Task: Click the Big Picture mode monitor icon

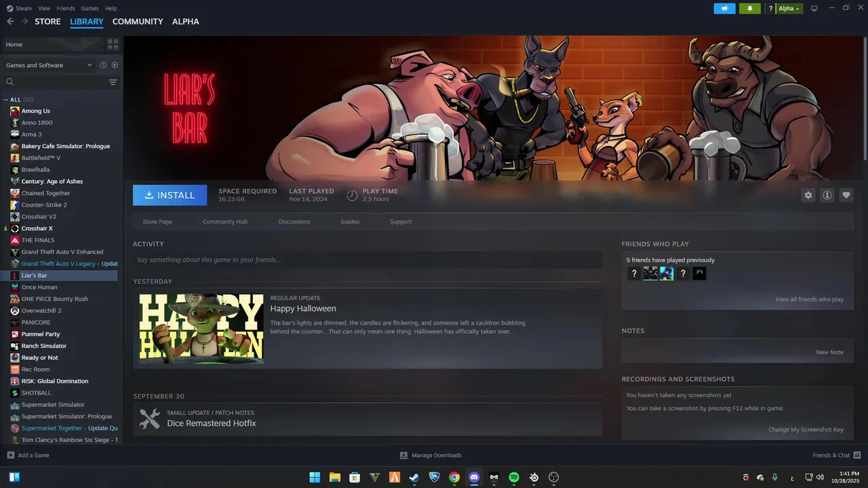Action: 814,9
